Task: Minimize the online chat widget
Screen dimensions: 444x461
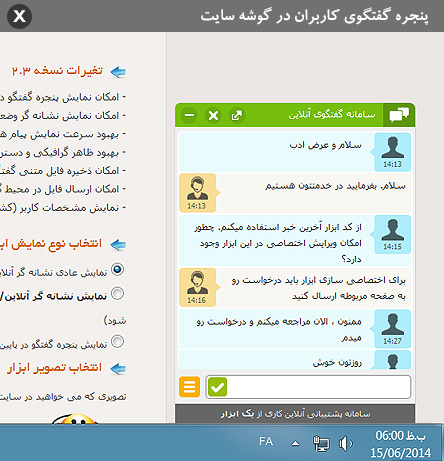Action: pyautogui.click(x=189, y=115)
